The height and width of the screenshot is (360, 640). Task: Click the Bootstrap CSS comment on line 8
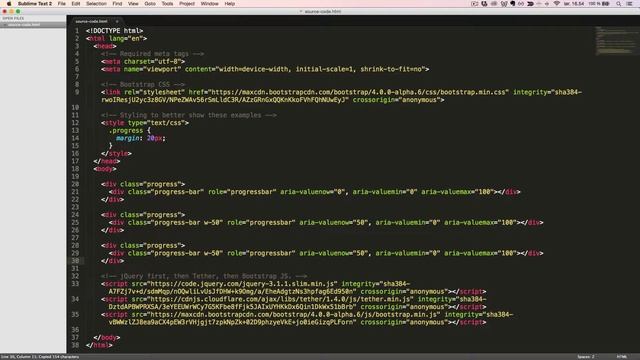(143, 84)
